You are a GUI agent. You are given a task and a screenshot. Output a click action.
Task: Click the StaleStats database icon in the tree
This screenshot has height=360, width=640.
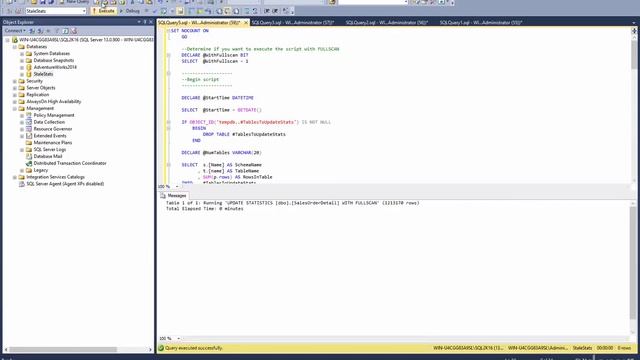(x=29, y=74)
